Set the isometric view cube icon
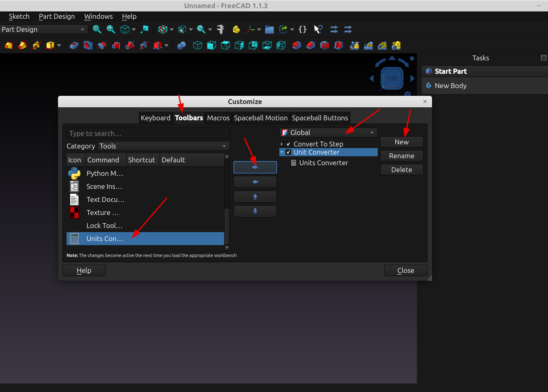The height and width of the screenshot is (392, 548). tap(198, 45)
